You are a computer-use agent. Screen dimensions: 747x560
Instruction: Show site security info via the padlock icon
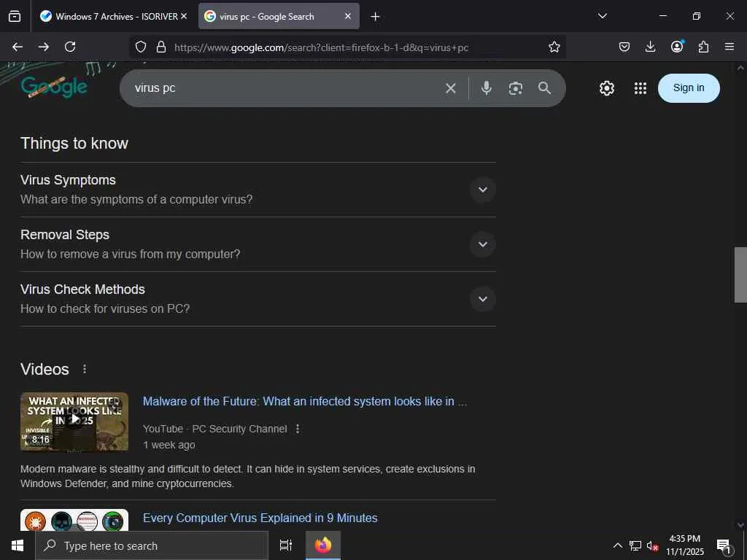161,47
